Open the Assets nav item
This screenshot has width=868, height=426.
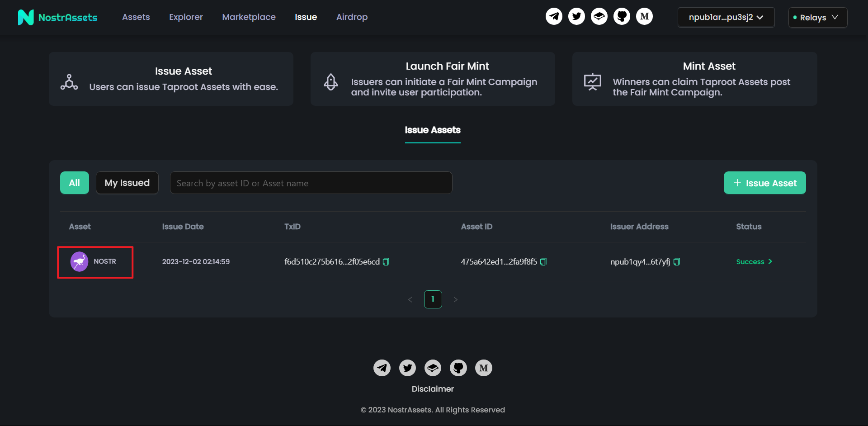[136, 17]
